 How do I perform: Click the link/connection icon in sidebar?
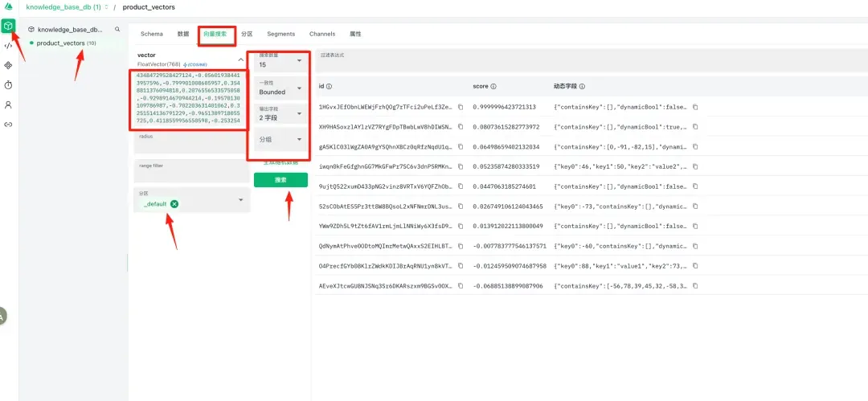(x=8, y=125)
